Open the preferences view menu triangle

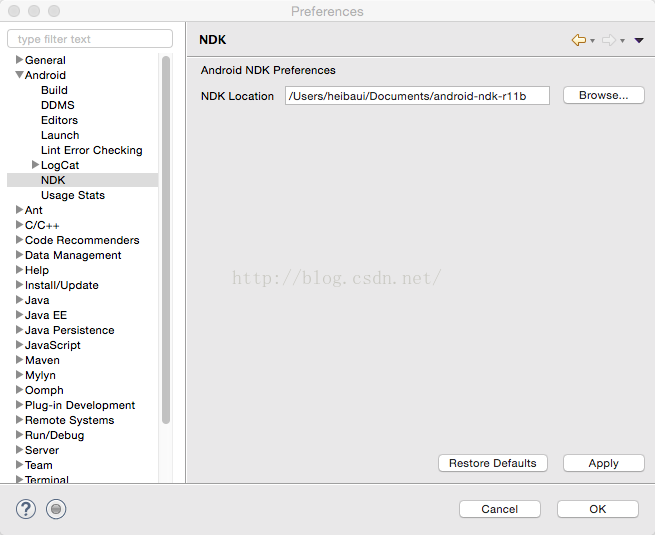tap(639, 41)
